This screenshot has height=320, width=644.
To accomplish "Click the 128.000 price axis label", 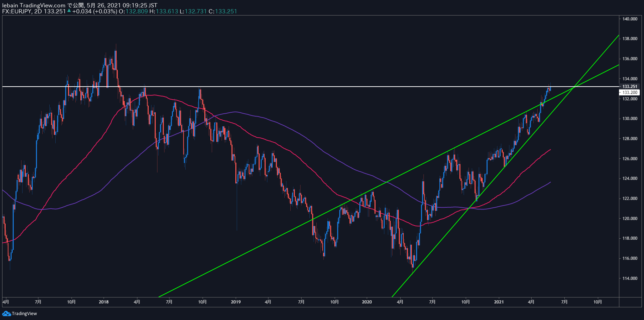I will click(x=630, y=139).
